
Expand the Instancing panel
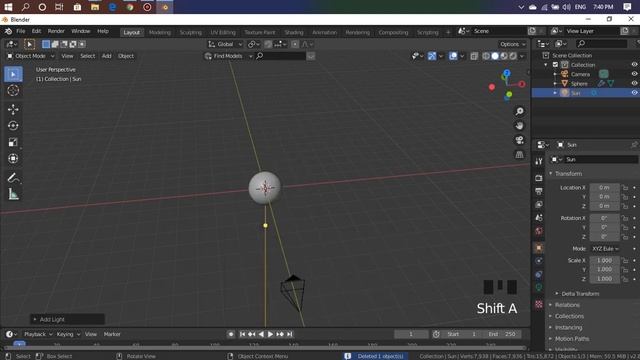click(x=568, y=328)
